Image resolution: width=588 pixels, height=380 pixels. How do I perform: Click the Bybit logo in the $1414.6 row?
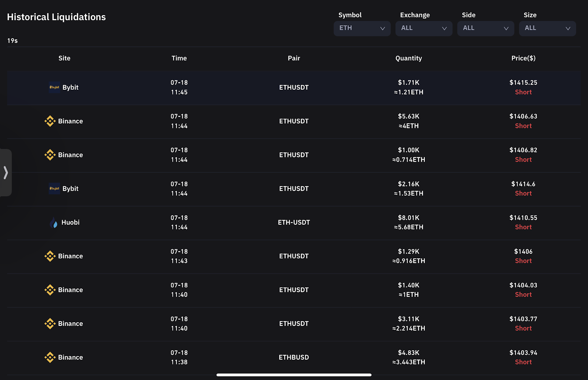pos(54,189)
